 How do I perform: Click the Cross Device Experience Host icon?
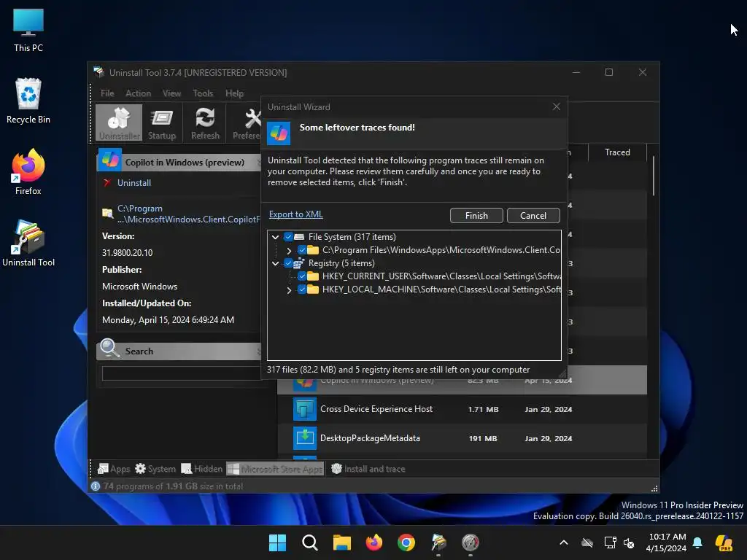tap(304, 409)
